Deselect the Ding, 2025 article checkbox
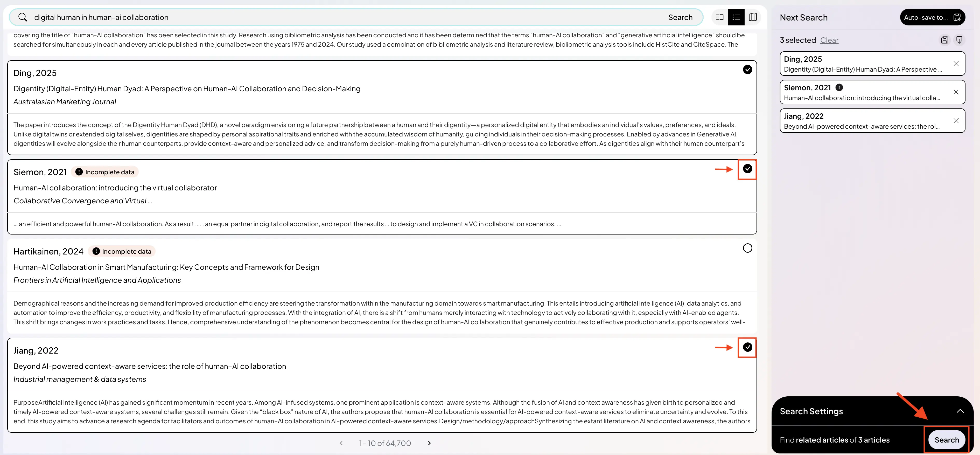Image resolution: width=980 pixels, height=455 pixels. (747, 70)
